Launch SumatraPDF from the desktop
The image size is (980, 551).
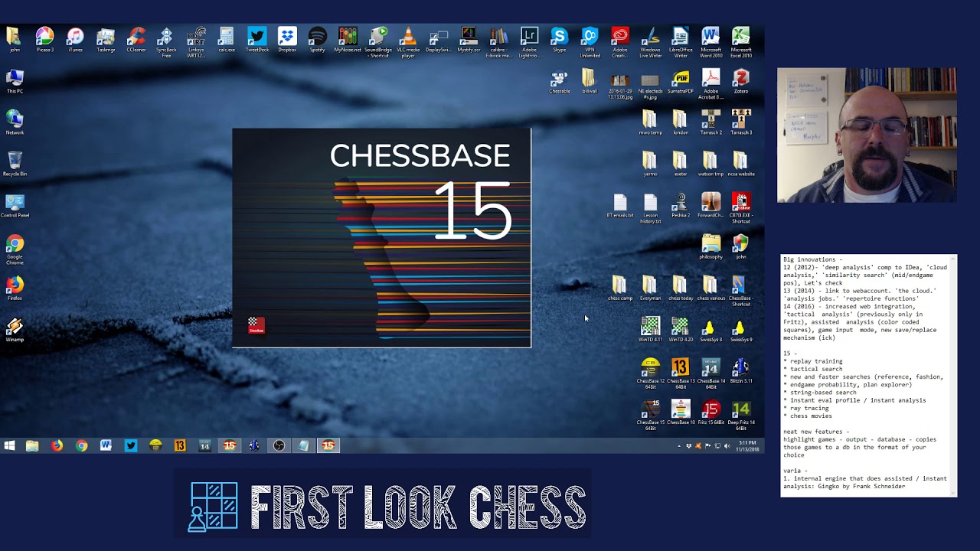click(x=680, y=82)
